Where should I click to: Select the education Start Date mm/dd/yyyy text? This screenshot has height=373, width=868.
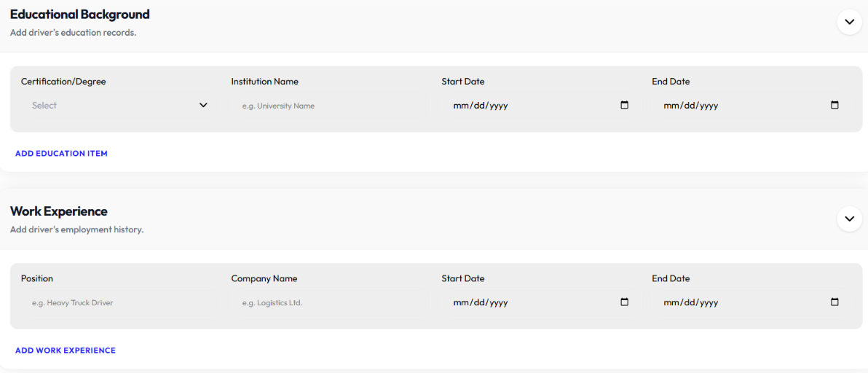click(x=481, y=106)
